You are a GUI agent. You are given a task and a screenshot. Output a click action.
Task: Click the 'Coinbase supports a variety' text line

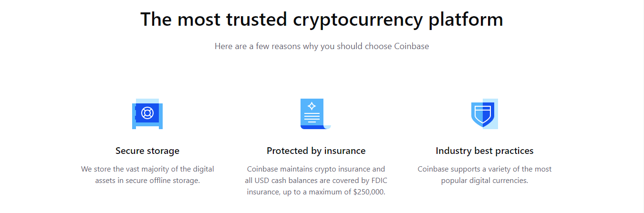tap(484, 169)
